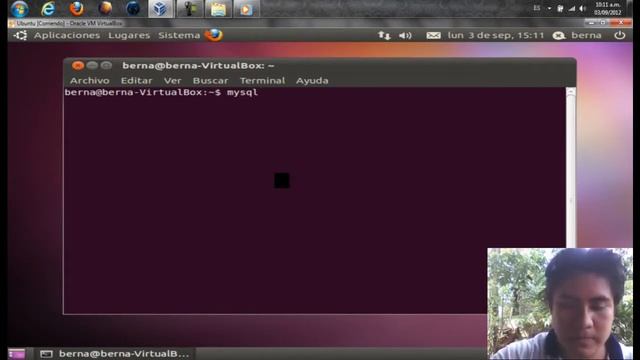Open the Sistema menu in the Ubuntu panel
This screenshot has height=360, width=640.
(x=179, y=36)
